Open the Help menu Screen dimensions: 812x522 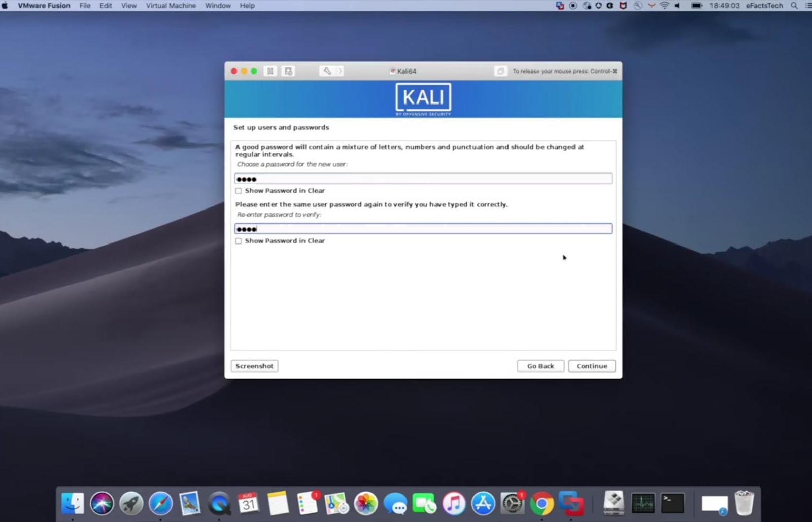[247, 6]
